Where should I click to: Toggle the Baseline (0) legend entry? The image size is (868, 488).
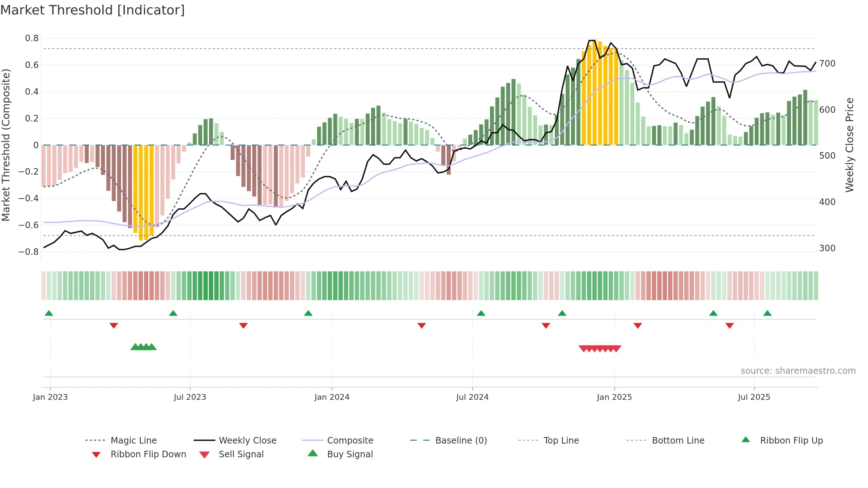coord(448,440)
